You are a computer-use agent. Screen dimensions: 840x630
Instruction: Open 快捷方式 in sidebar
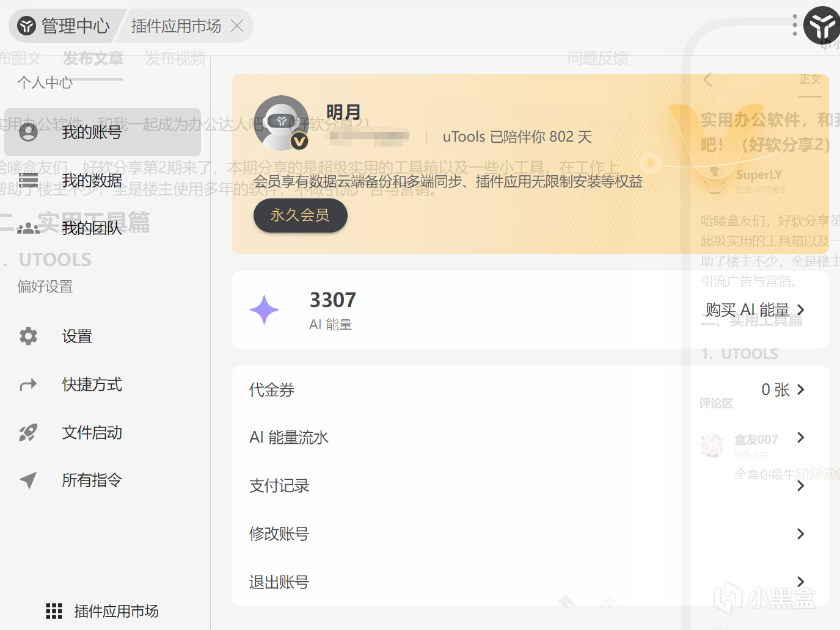coord(103,385)
